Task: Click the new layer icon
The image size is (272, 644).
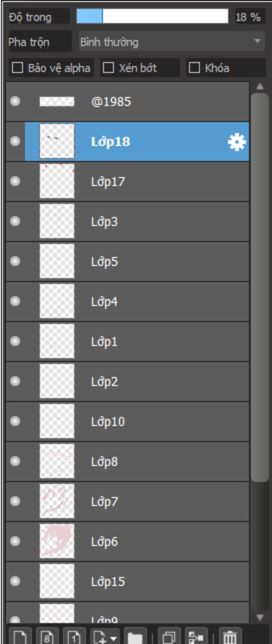Action: click(20, 637)
